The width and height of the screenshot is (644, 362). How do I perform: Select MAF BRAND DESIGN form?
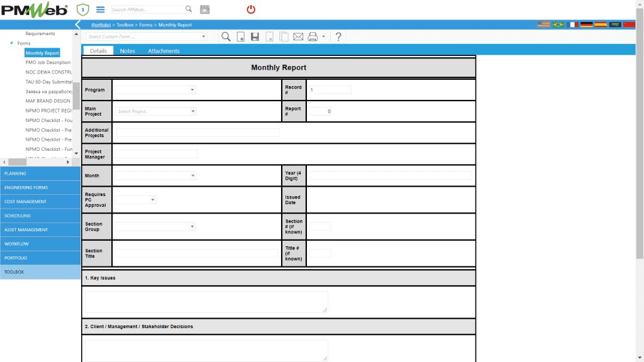[48, 101]
